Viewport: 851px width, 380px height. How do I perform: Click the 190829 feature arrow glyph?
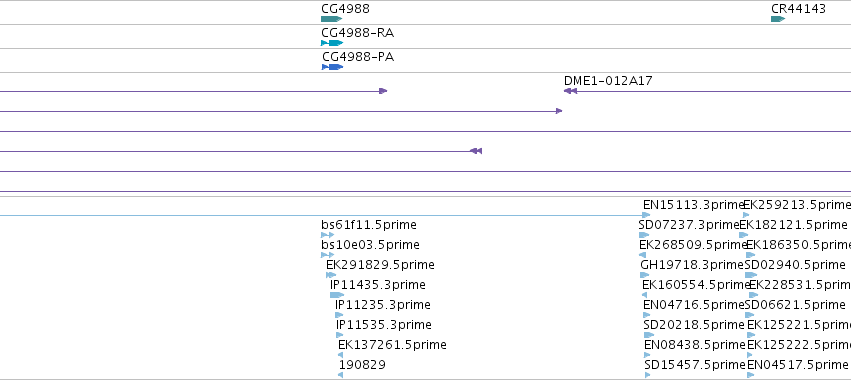tap(340, 375)
